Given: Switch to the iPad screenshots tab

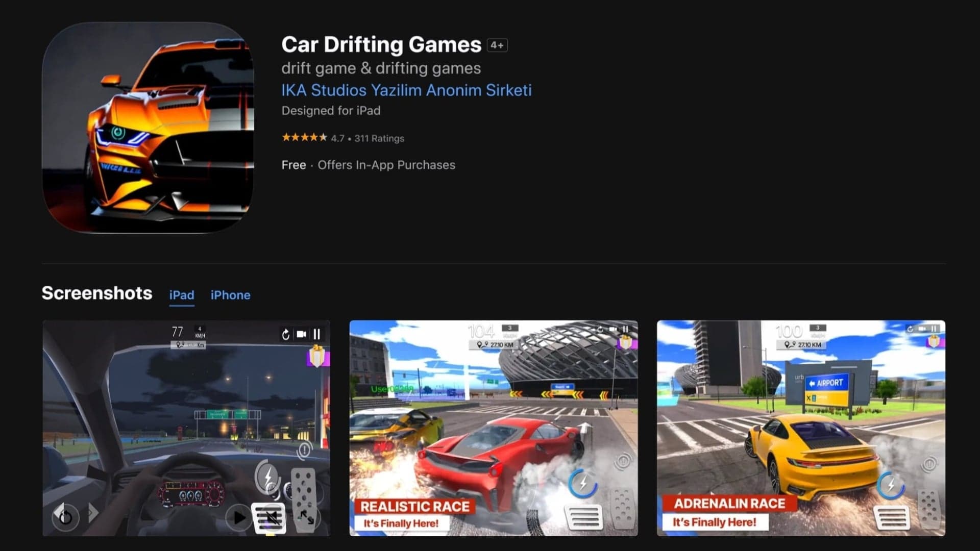Looking at the screenshot, I should [182, 295].
